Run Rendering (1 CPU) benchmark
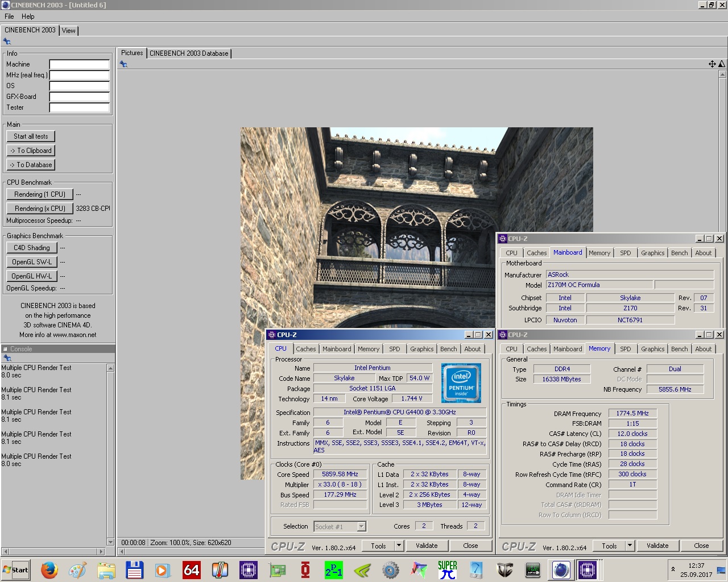The image size is (728, 582). tap(40, 194)
